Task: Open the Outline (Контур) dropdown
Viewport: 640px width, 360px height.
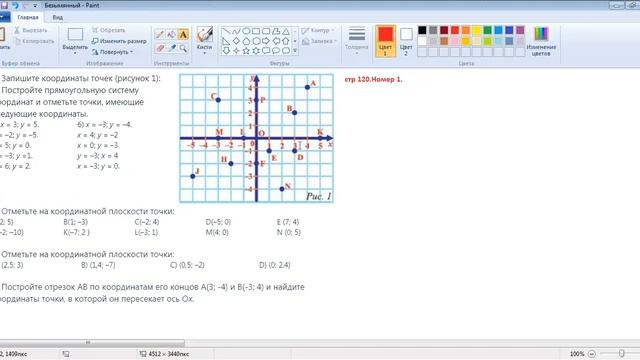Action: [x=318, y=31]
